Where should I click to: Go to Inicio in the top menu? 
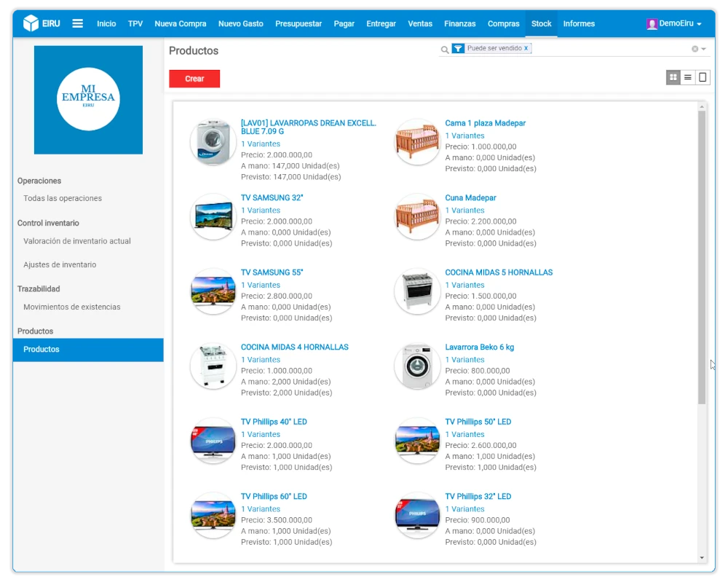click(x=106, y=24)
